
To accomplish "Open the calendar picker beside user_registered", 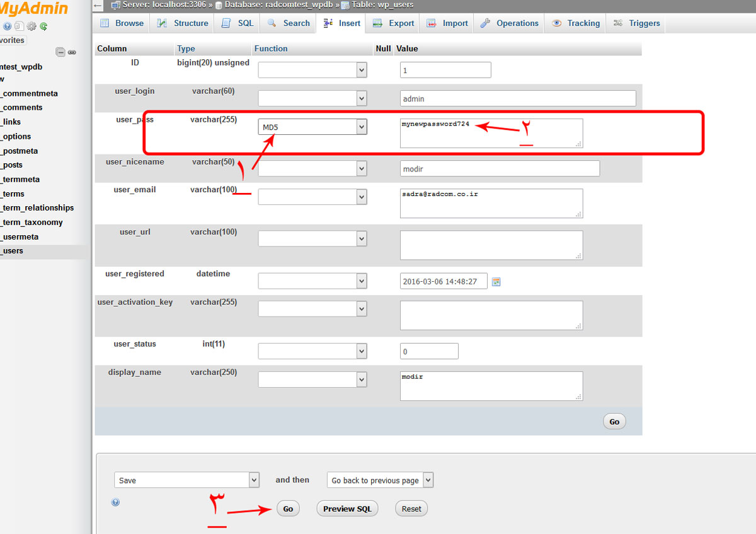I will (496, 282).
